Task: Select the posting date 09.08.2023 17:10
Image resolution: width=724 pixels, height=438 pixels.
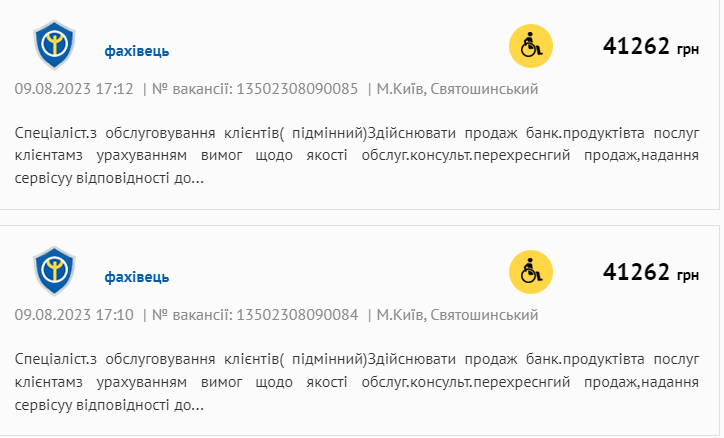Action: click(x=74, y=315)
